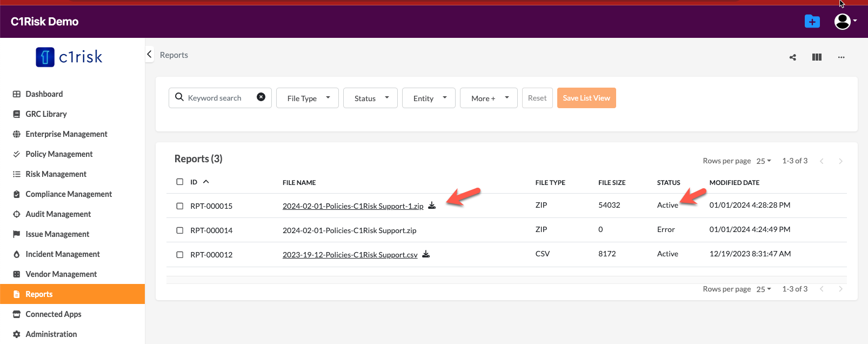
Task: Open 2024-02-01-Policies-C1Risk Support-1.zip link
Action: (x=353, y=206)
